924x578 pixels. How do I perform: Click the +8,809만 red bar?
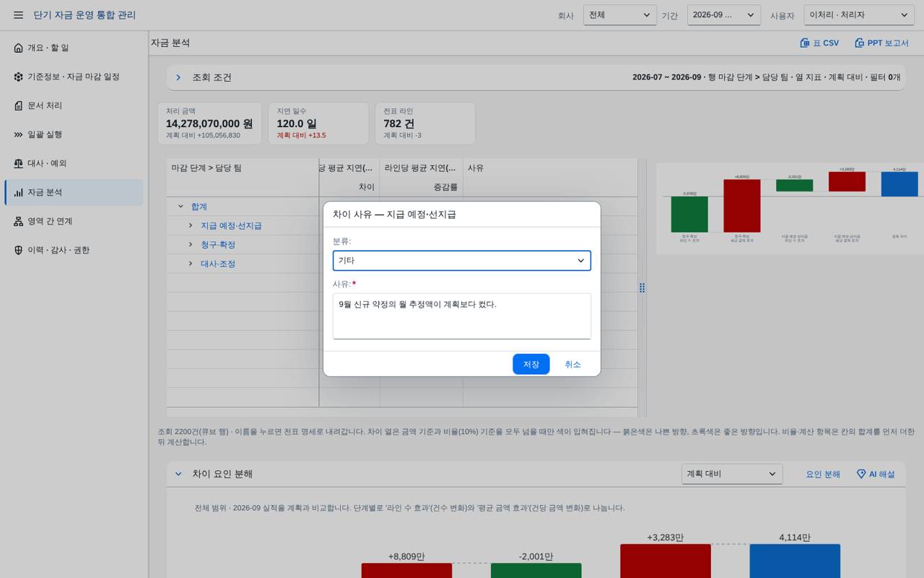click(x=406, y=571)
